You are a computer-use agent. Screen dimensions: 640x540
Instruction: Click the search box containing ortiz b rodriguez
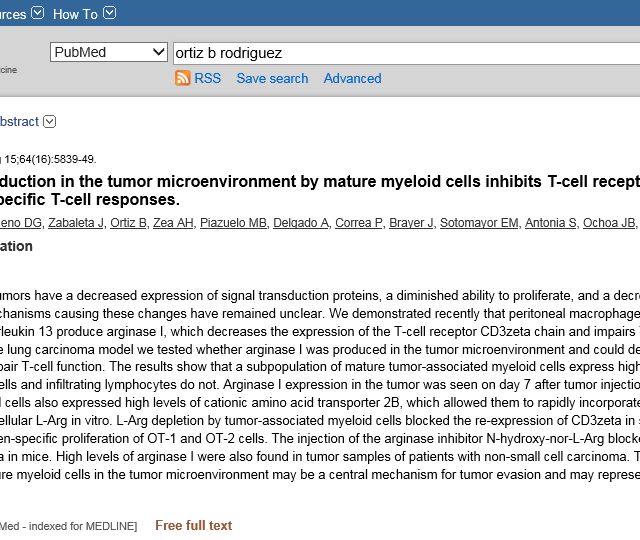(x=400, y=52)
